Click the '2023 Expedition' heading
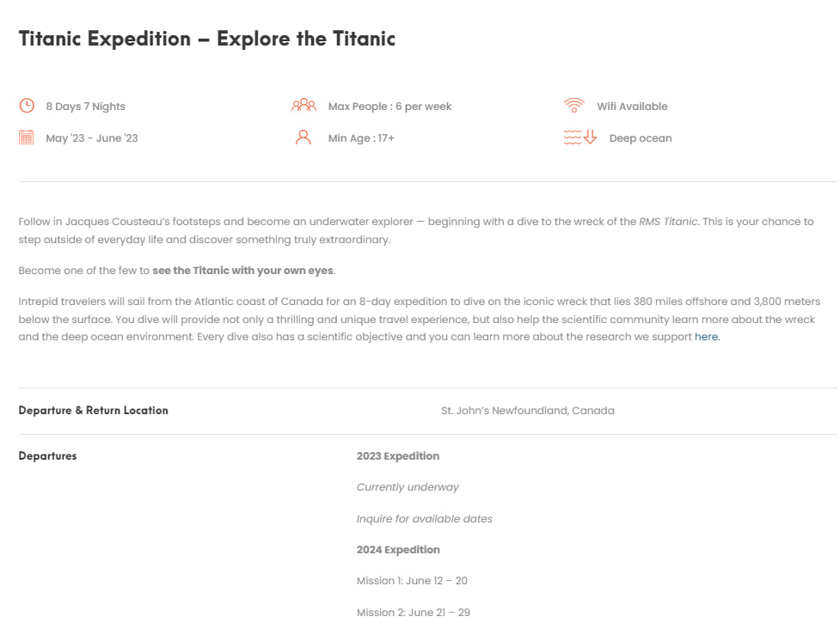 [x=398, y=456]
